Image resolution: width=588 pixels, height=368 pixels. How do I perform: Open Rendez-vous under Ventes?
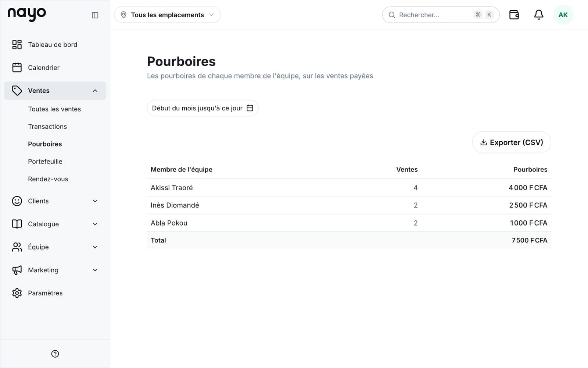(x=48, y=179)
